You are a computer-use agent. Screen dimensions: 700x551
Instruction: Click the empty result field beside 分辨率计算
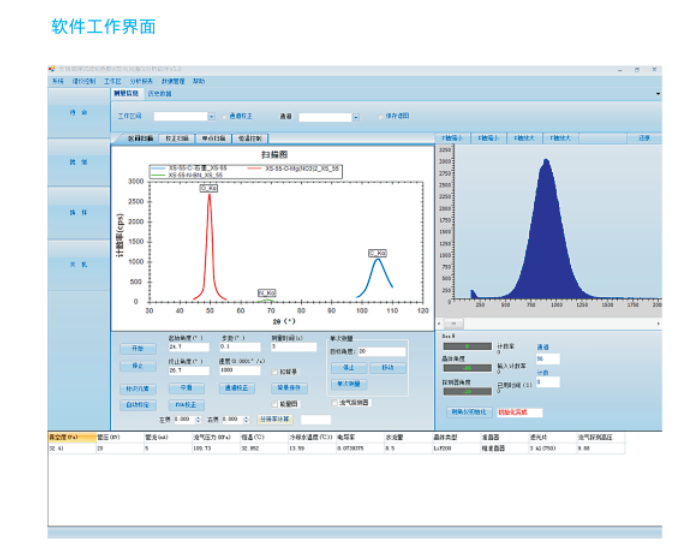click(316, 419)
